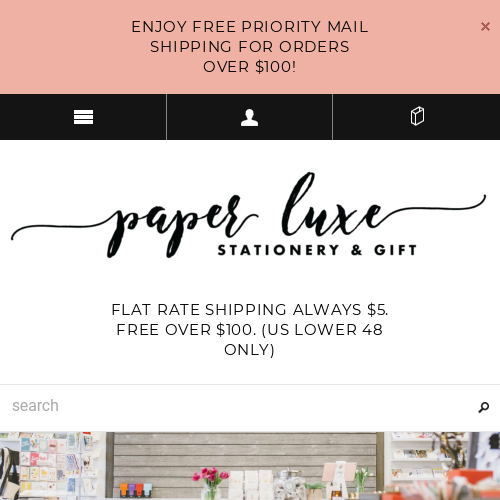
Task: Click the white card shelves in photo
Action: tap(421, 456)
